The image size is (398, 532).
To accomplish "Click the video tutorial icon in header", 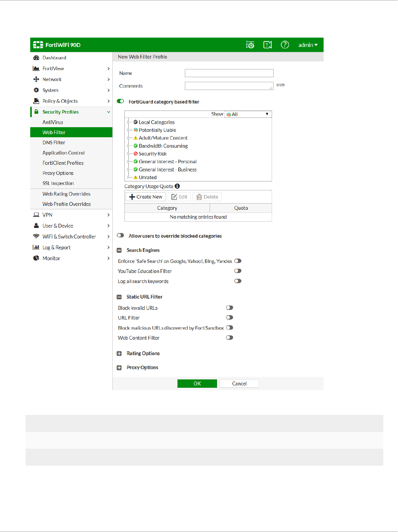I will (267, 45).
